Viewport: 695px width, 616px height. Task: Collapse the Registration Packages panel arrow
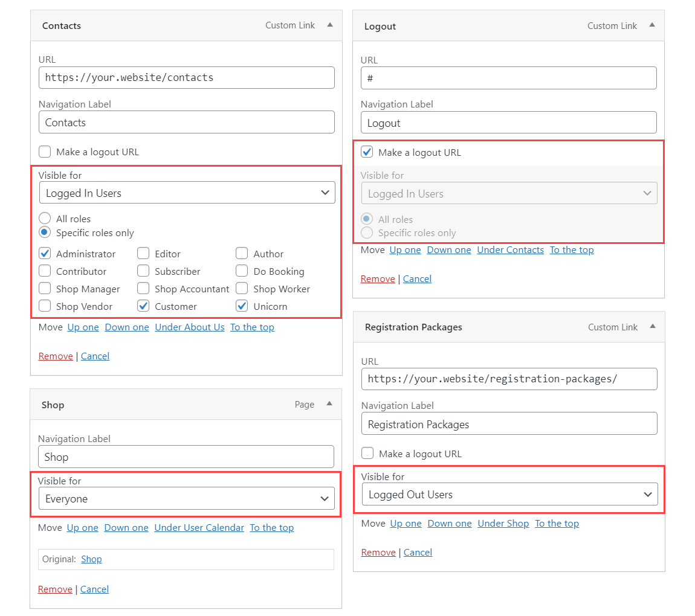[x=653, y=326]
